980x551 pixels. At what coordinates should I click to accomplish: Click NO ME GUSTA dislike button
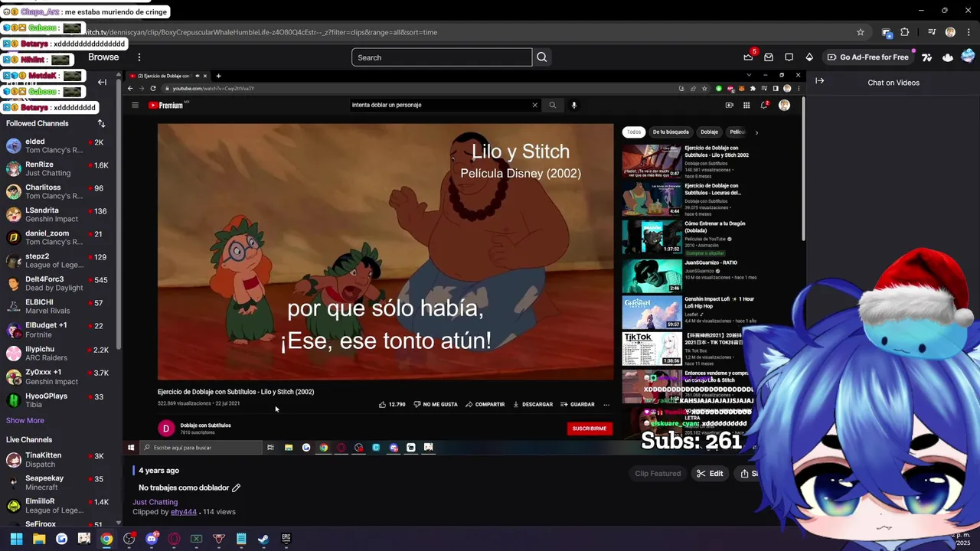click(x=436, y=404)
